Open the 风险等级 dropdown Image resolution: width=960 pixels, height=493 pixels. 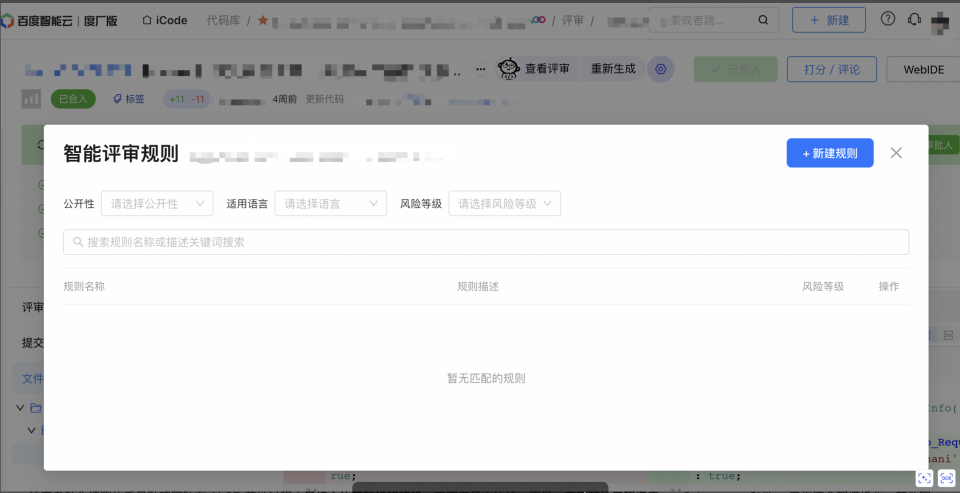point(504,204)
